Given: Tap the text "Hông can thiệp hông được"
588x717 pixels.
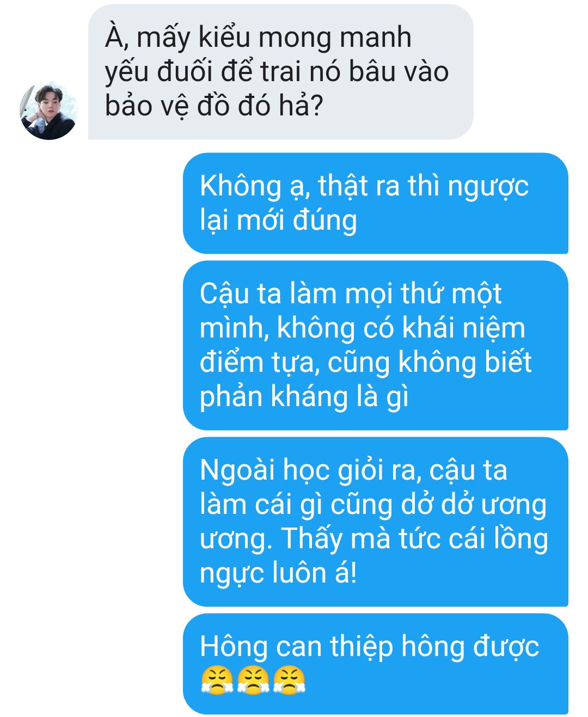Looking at the screenshot, I should tap(369, 647).
